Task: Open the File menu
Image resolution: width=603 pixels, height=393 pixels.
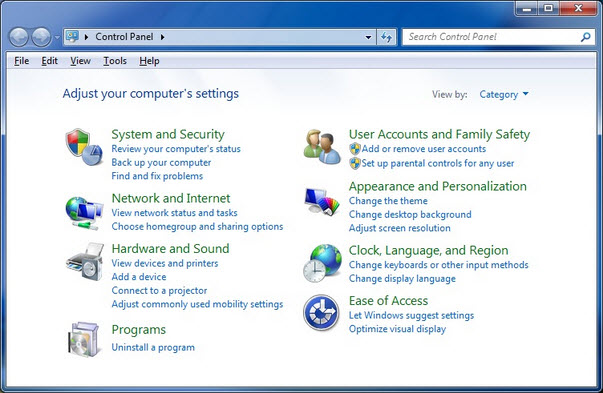Action: pos(22,61)
